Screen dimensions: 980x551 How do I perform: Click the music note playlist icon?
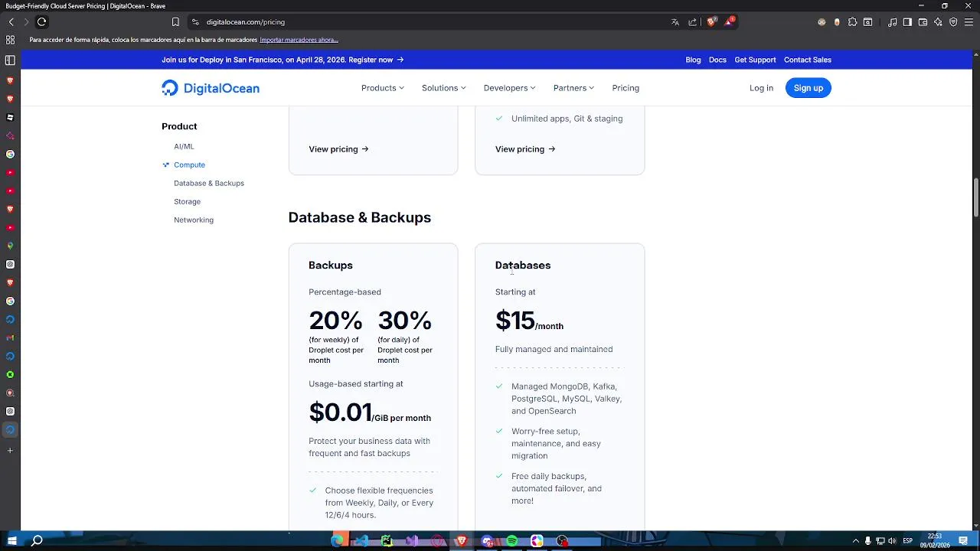tap(893, 22)
